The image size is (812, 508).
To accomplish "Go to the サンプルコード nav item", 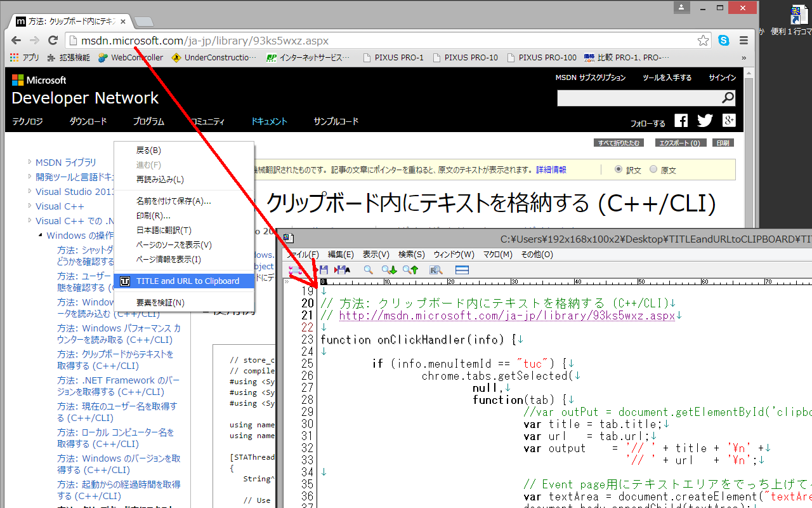I will pos(336,121).
